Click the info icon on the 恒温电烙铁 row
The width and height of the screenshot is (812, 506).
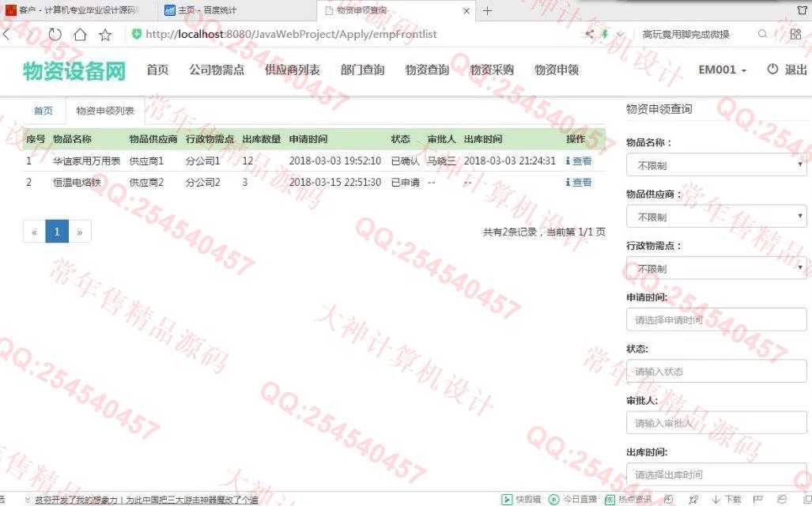tap(568, 183)
